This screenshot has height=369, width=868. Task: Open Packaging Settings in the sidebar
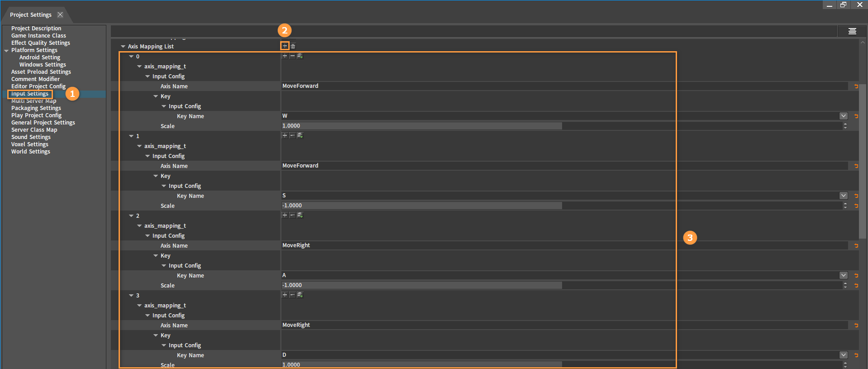36,108
